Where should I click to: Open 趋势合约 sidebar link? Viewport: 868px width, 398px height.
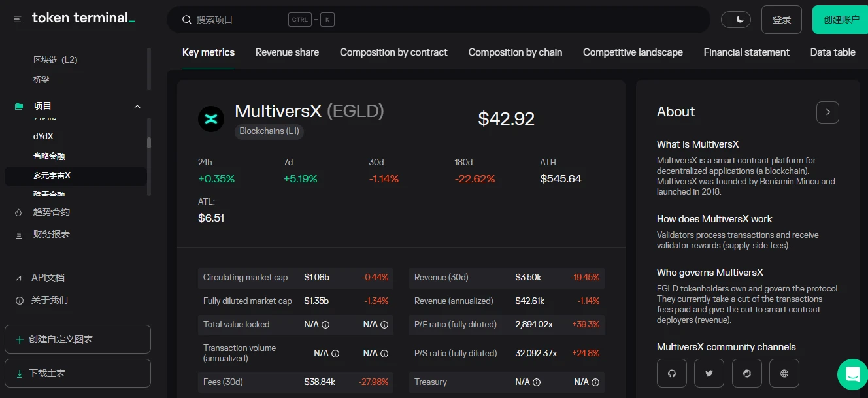[52, 212]
